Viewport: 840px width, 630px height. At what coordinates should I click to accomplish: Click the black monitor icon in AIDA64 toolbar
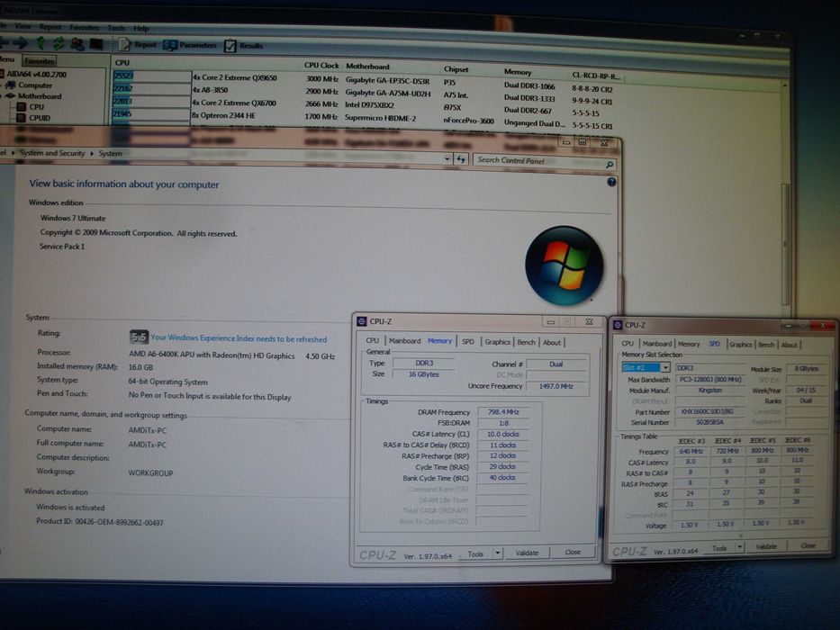point(96,44)
